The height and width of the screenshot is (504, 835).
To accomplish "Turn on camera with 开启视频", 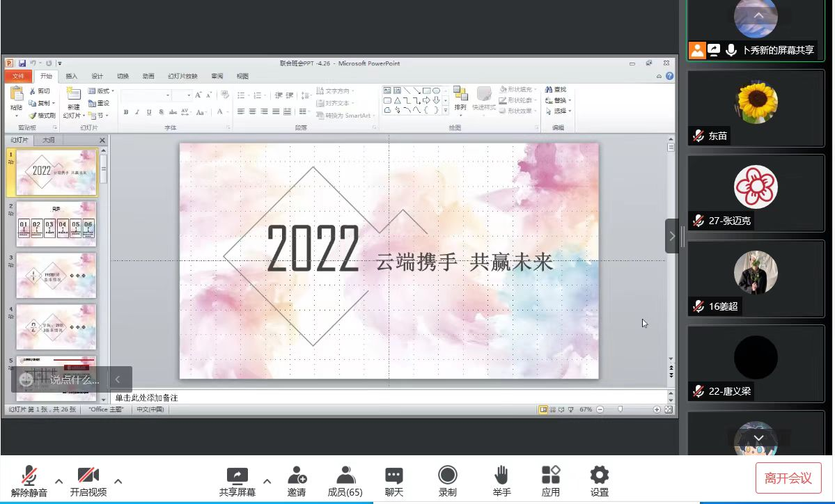I will pyautogui.click(x=88, y=476).
